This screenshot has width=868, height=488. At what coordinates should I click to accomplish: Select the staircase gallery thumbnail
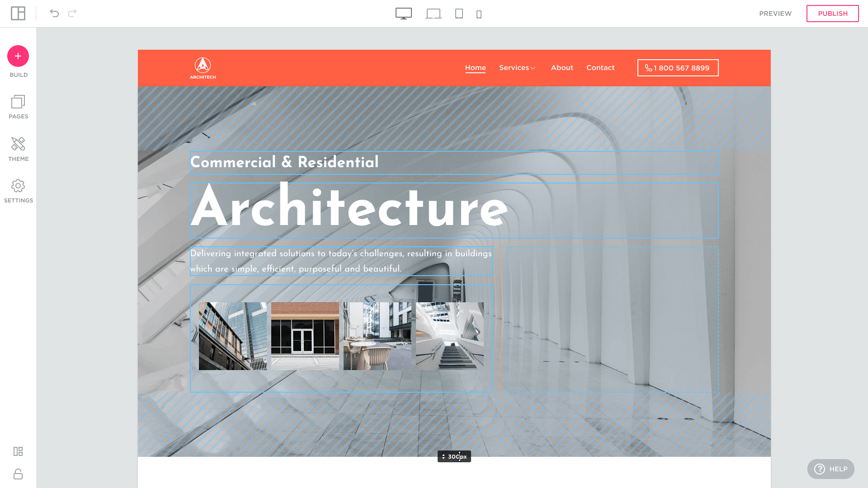(x=449, y=336)
